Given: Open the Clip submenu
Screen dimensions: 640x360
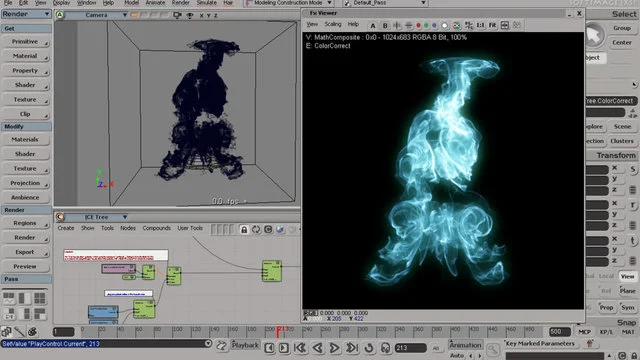Looking at the screenshot, I should (x=26, y=114).
